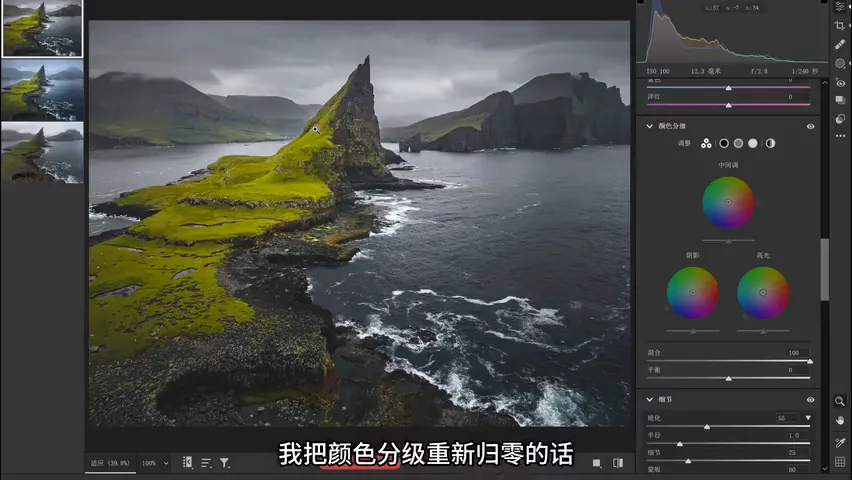Show midtones-only color wheel (gray circle)
The height and width of the screenshot is (480, 852).
coord(738,144)
